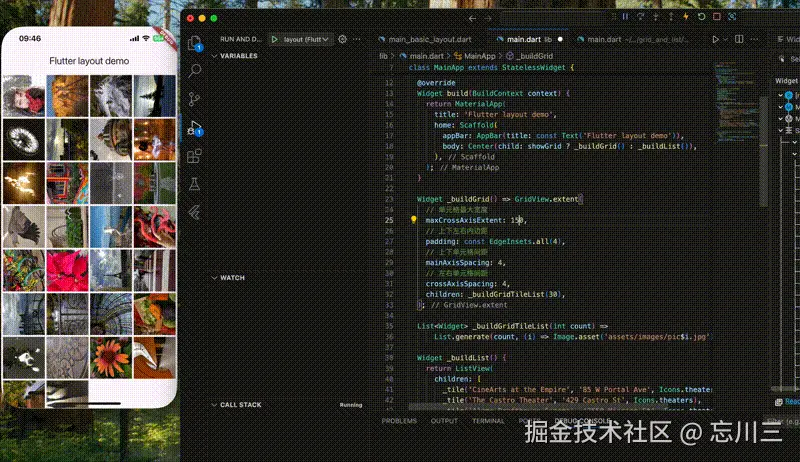The width and height of the screenshot is (800, 462).
Task: Click the lib breadcrumb
Action: point(383,56)
